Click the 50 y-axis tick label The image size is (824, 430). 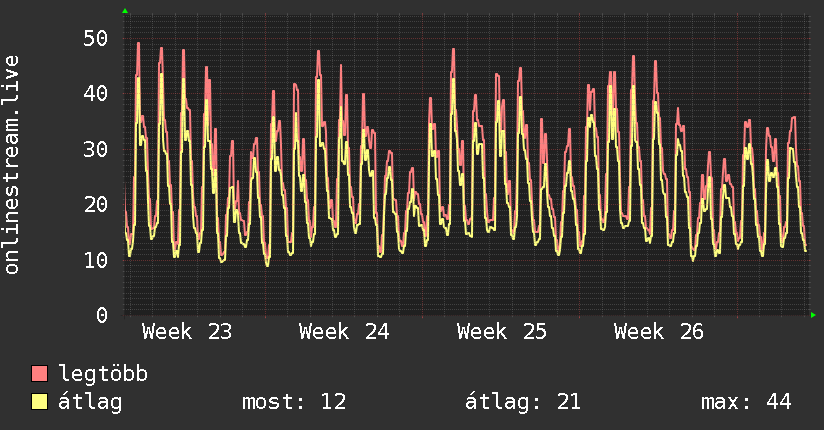(96, 38)
